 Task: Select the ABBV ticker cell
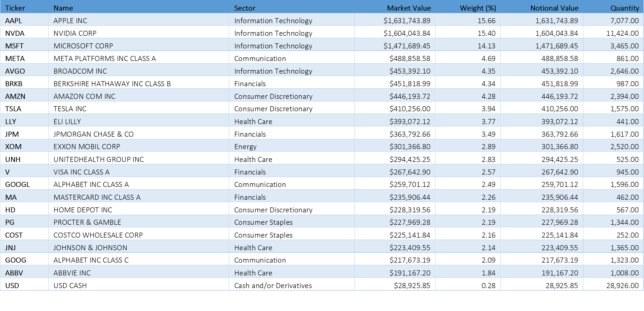tap(14, 273)
